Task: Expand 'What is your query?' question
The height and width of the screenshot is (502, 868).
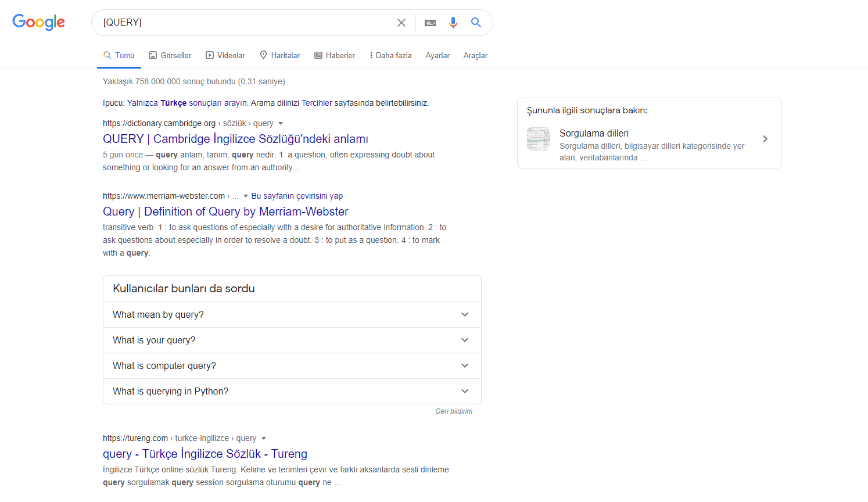Action: coord(292,340)
